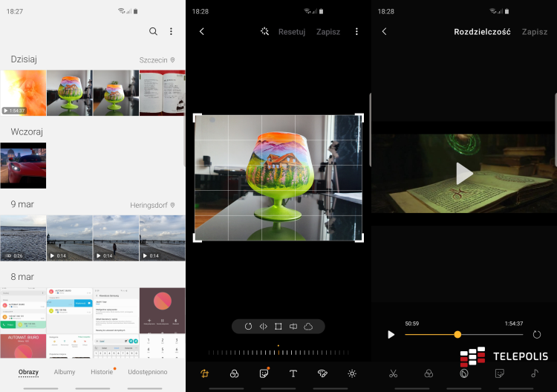This screenshot has height=392, width=557.
Task: Open the Rozdzielczość resolution selector
Action: [481, 32]
